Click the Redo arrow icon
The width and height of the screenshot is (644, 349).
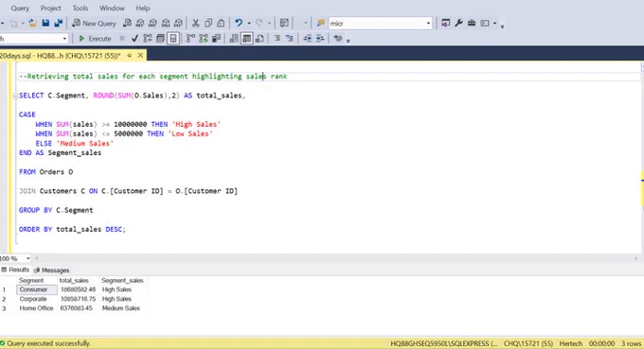click(x=259, y=24)
